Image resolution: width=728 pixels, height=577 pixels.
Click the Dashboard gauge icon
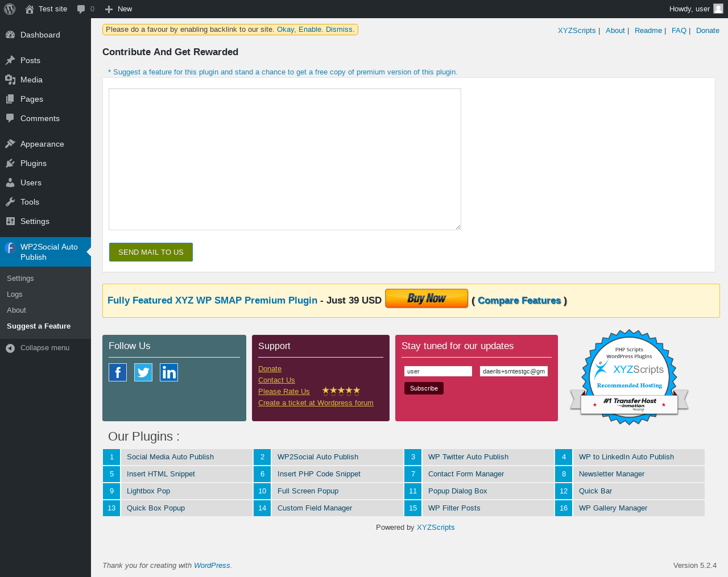10,35
